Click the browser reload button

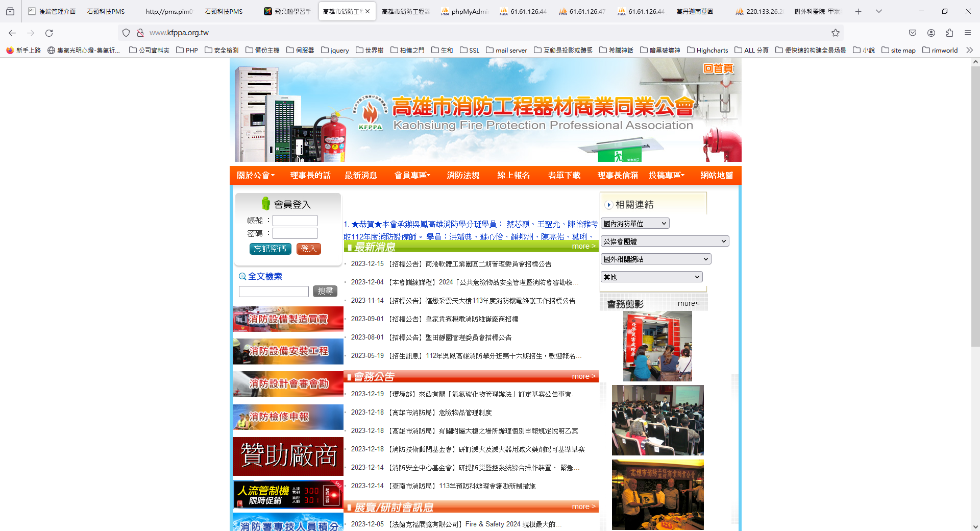pos(49,33)
